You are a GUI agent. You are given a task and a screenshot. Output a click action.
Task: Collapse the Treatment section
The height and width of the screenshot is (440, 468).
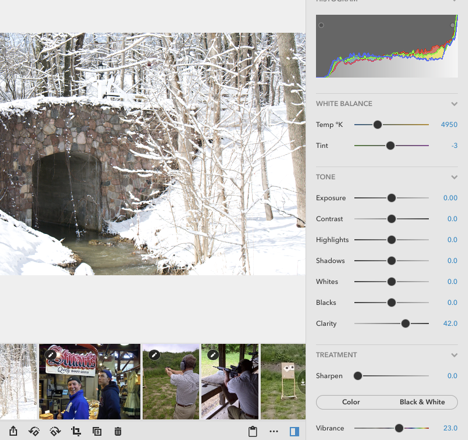tap(454, 355)
